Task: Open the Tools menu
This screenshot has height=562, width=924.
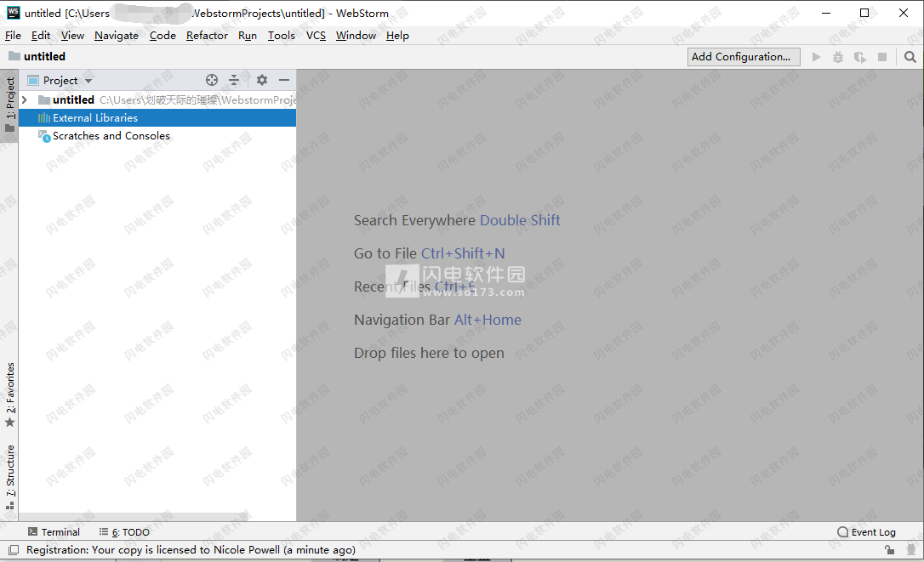Action: tap(281, 36)
